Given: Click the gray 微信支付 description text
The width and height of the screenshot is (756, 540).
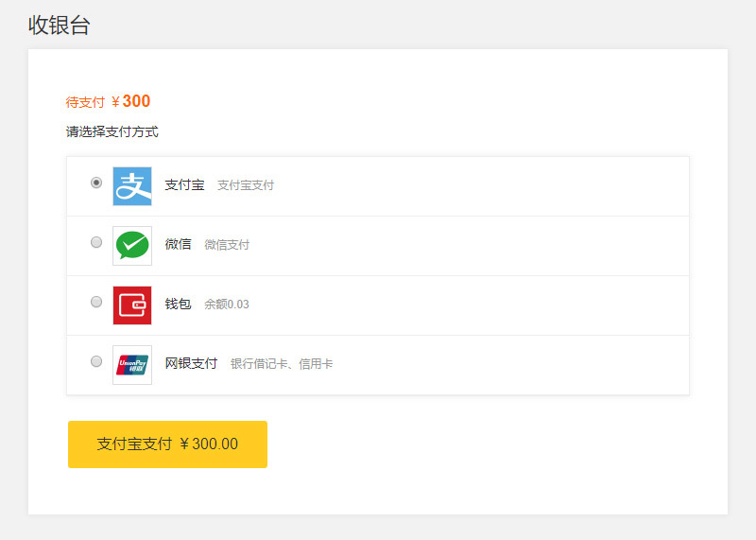Looking at the screenshot, I should (x=227, y=245).
